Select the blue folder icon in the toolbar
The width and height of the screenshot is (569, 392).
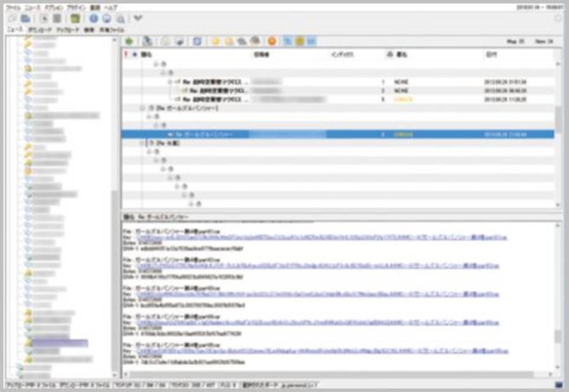pyautogui.click(x=25, y=18)
